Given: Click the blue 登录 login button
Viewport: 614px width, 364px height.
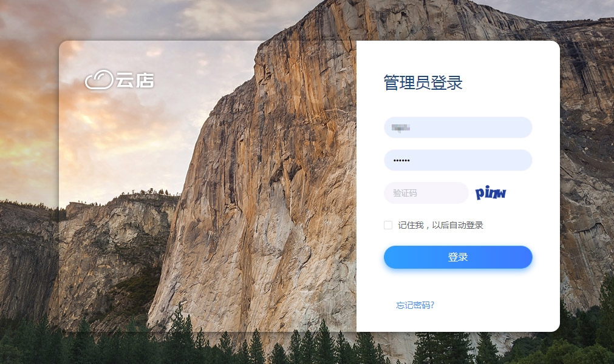Looking at the screenshot, I should [x=458, y=257].
